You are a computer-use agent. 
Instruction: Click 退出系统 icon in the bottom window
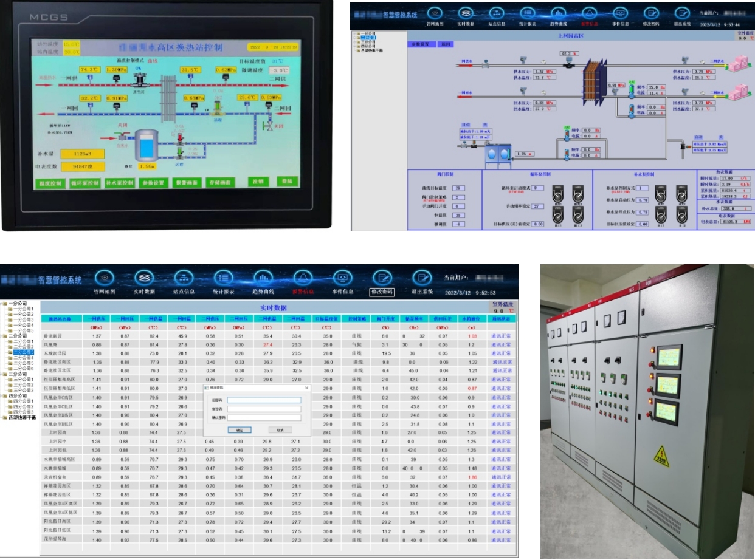tap(422, 279)
